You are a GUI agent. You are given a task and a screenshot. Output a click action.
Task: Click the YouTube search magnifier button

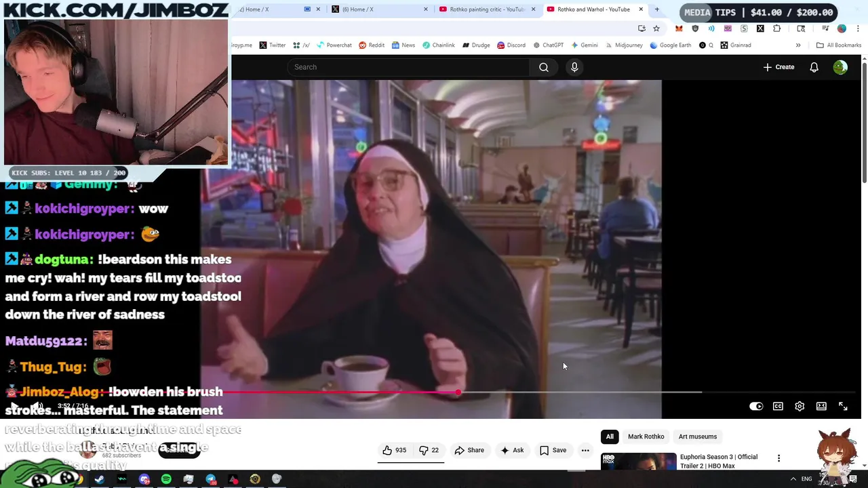point(544,67)
